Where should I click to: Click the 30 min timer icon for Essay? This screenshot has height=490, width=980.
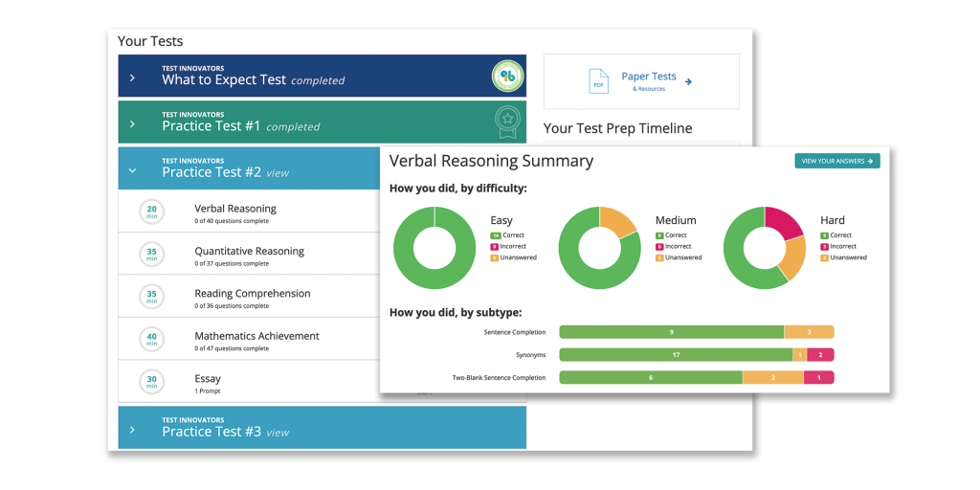[151, 383]
